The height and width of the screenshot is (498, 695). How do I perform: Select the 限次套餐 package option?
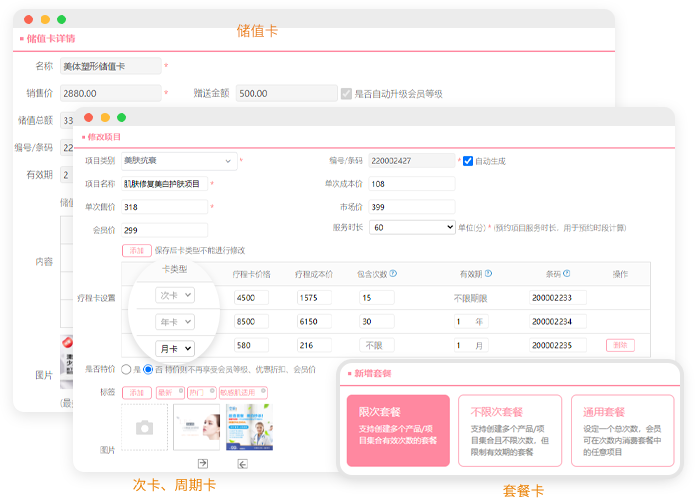[398, 431]
